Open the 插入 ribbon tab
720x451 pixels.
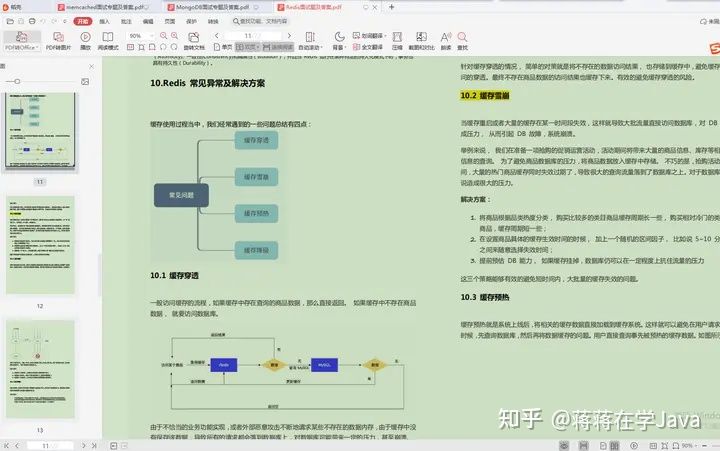(104, 21)
